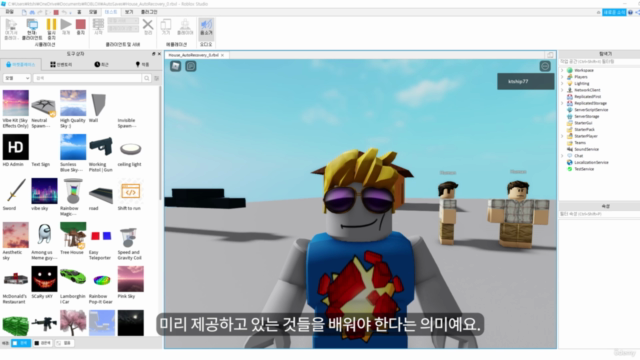Click the ktship77 player list entry
This screenshot has width=640, height=360.
(525, 81)
